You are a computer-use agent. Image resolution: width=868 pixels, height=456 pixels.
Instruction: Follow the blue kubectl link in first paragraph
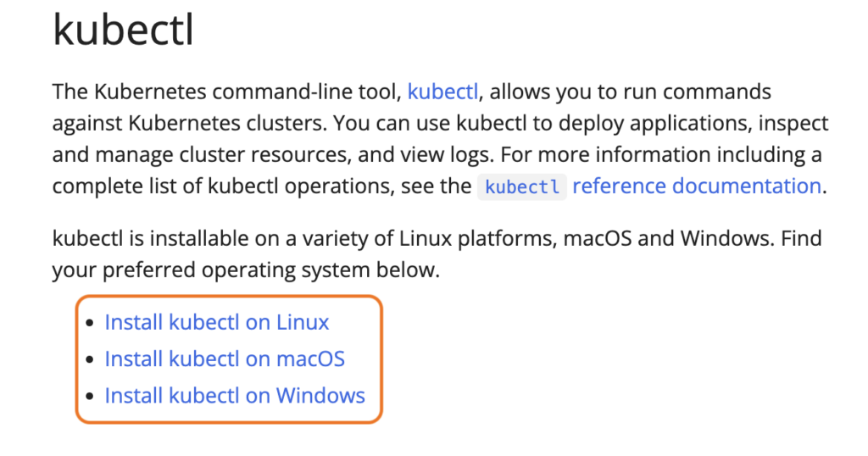(442, 92)
